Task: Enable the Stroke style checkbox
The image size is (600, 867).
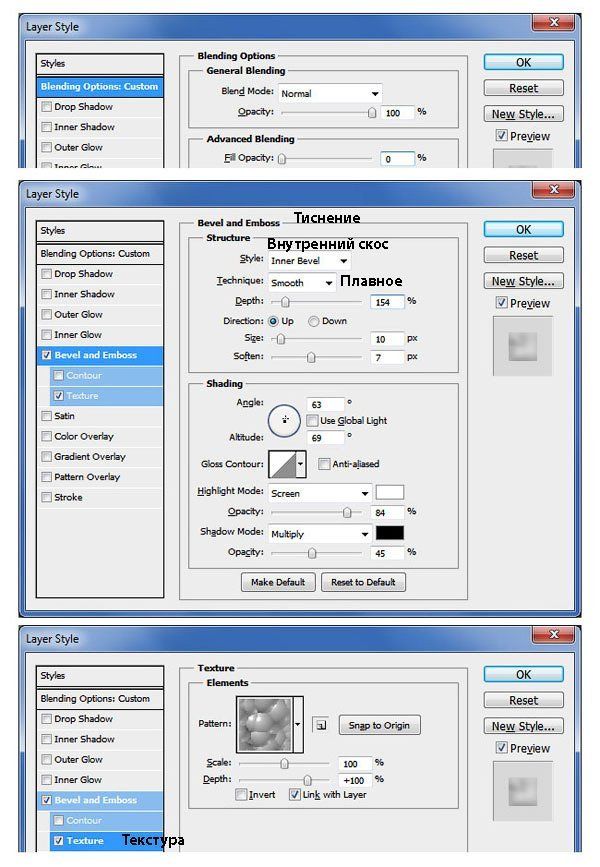Action: tap(47, 497)
